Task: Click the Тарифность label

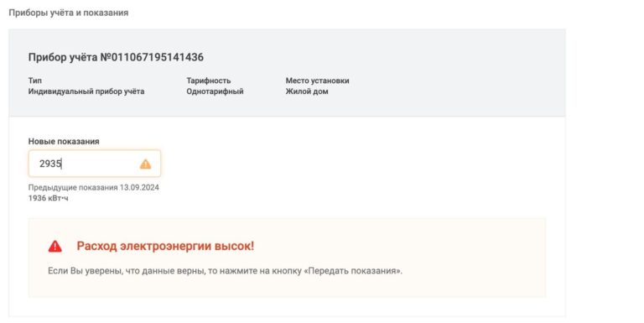Action: 209,81
